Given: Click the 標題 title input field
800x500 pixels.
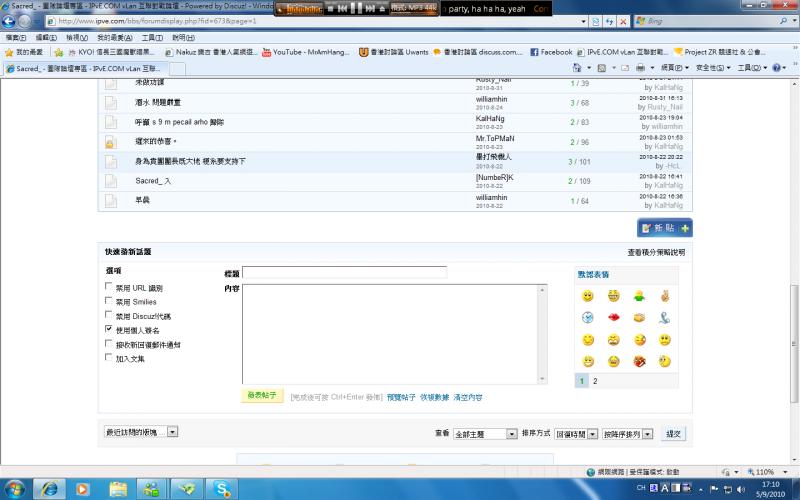Looking at the screenshot, I should point(344,272).
